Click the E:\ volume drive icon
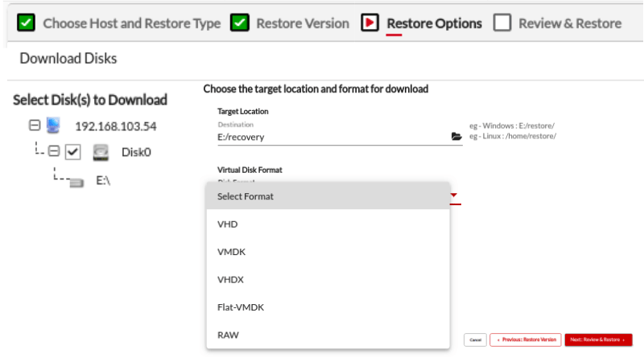Image resolution: width=644 pixels, height=362 pixels. tap(76, 182)
